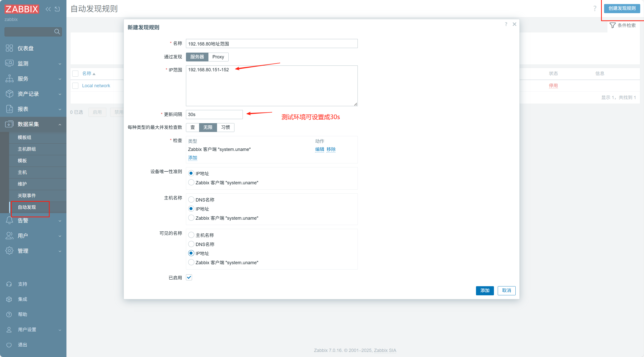Select 可见的名称 DNS名称 radio
The image size is (644, 357).
(x=191, y=244)
